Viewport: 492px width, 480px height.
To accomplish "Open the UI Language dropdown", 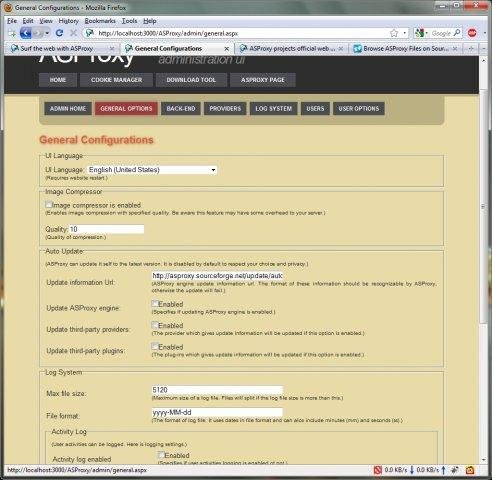I will click(x=152, y=170).
